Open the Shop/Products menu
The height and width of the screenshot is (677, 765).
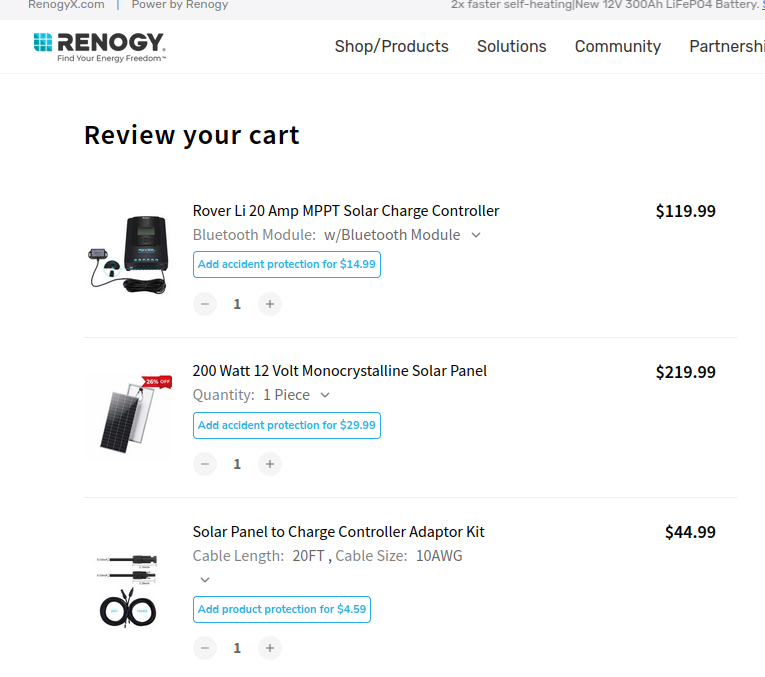point(391,46)
